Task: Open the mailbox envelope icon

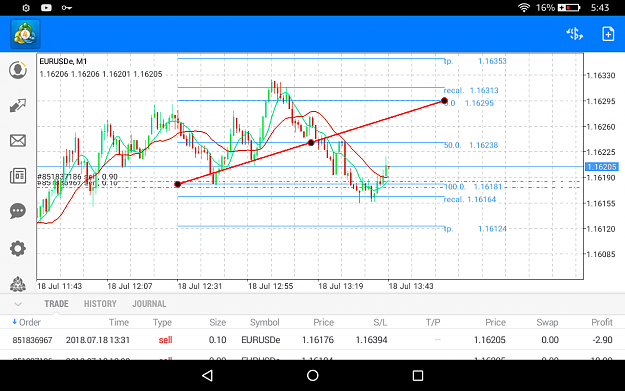Action: 18,140
